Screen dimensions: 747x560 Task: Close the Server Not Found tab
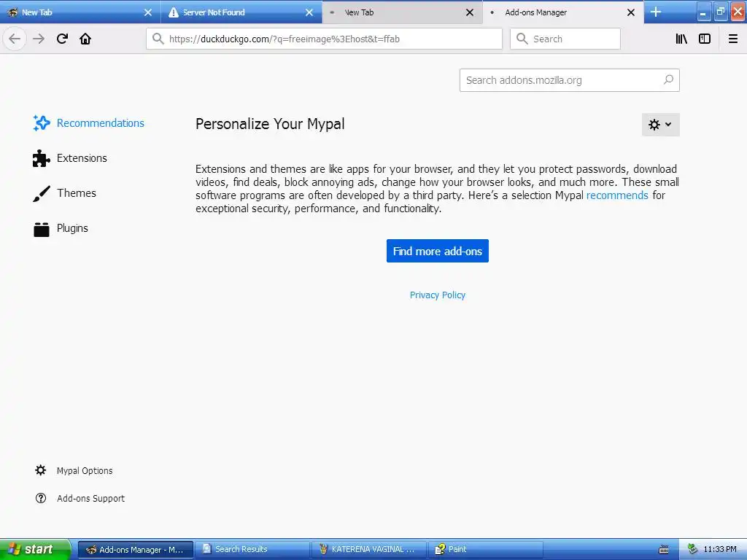[309, 12]
